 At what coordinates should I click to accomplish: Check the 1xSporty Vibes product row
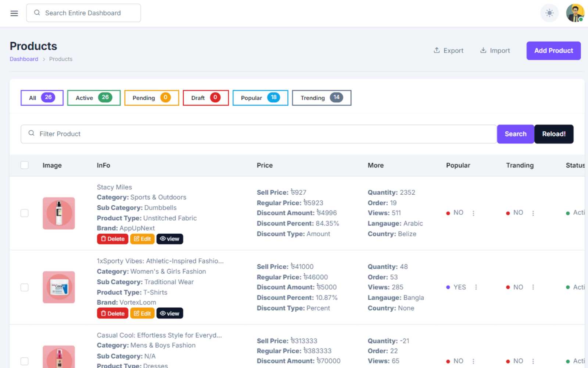(x=25, y=287)
